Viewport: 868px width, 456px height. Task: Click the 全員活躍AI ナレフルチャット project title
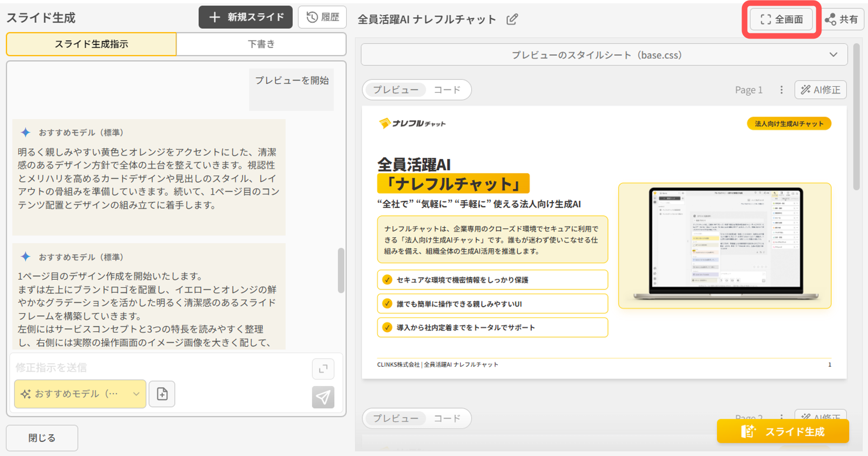click(x=427, y=19)
